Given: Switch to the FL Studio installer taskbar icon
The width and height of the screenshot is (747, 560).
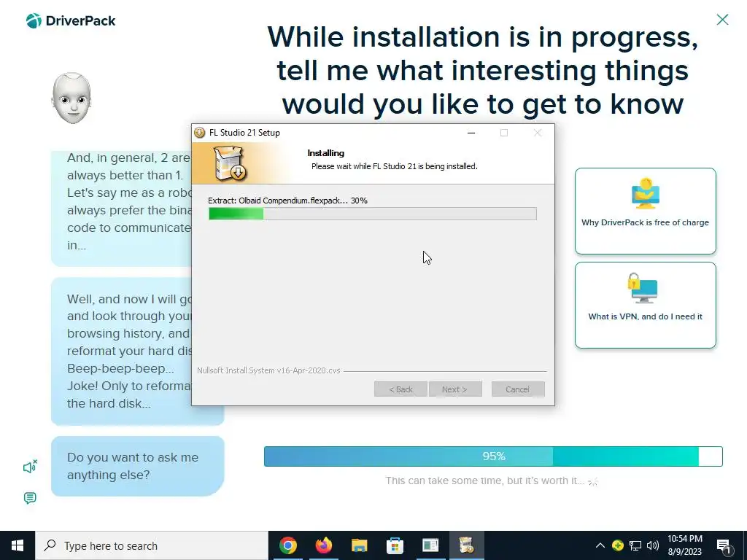Looking at the screenshot, I should pos(466,545).
